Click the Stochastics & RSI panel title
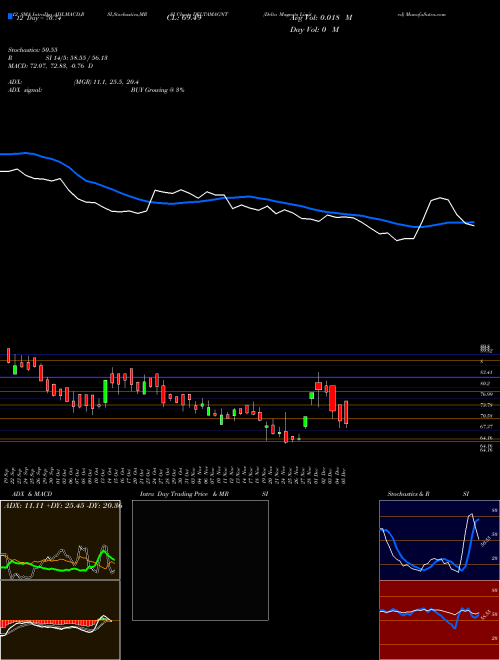This screenshot has height=660, width=500. [428, 494]
